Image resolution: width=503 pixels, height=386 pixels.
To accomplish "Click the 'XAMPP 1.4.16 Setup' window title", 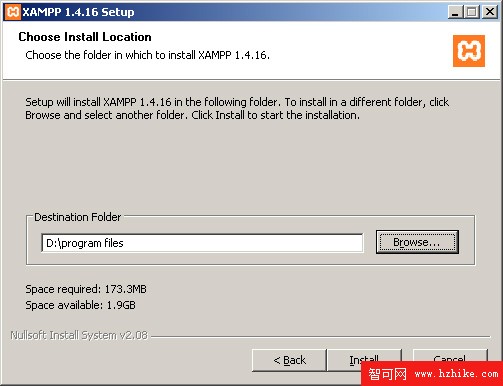I will click(78, 12).
